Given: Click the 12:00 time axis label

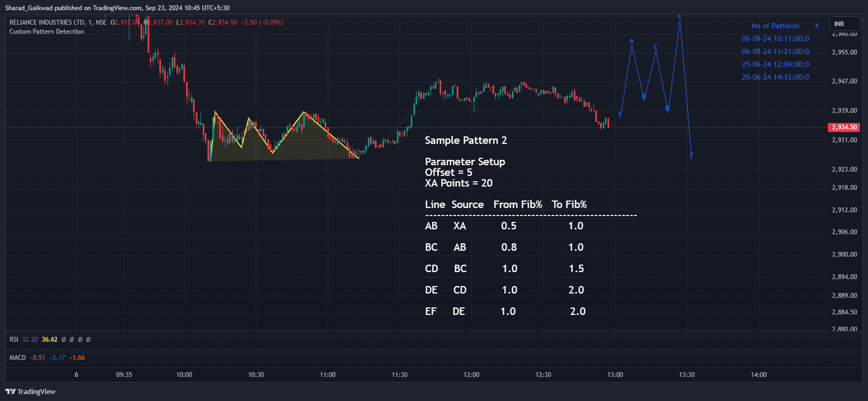Looking at the screenshot, I should click(x=471, y=375).
